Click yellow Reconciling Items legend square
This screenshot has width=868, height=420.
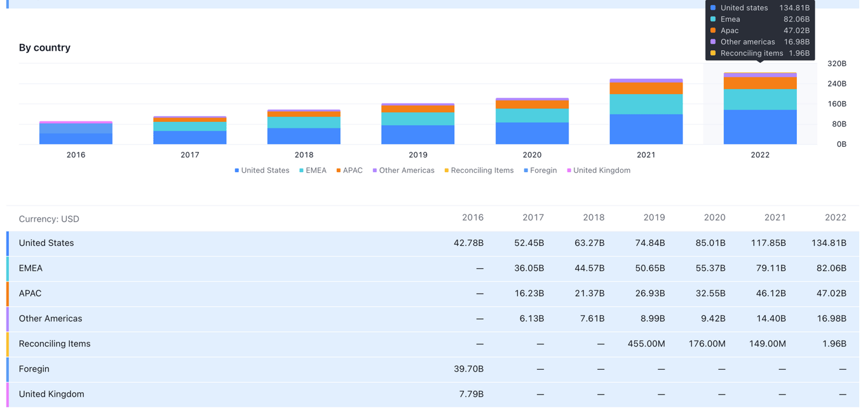(x=447, y=170)
